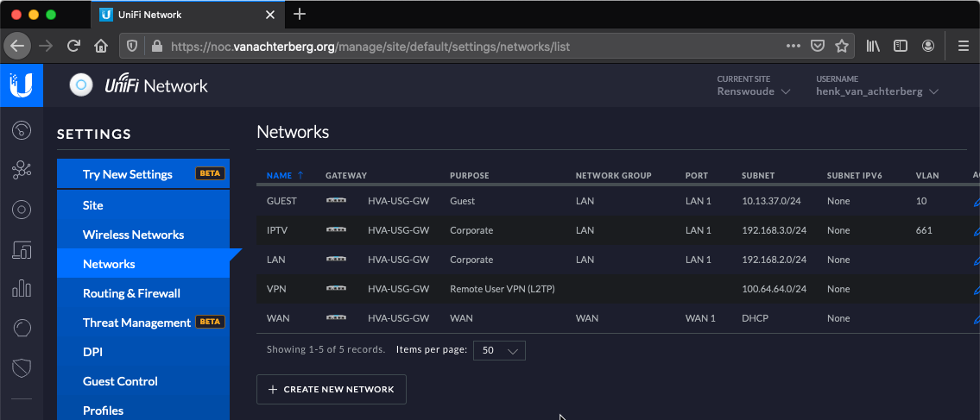Click the Purpose column header
Viewport: 980px width, 420px height.
[x=470, y=175]
